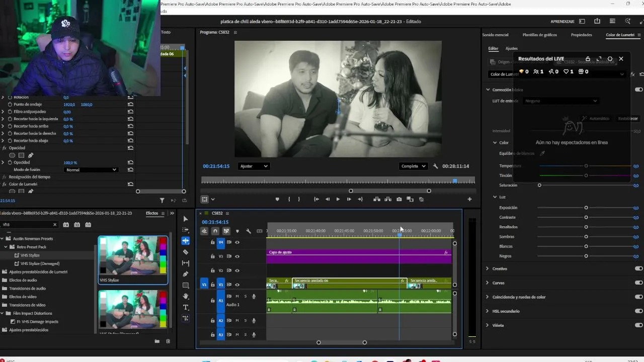Select the Hand tool
644x362 pixels.
coord(186,296)
